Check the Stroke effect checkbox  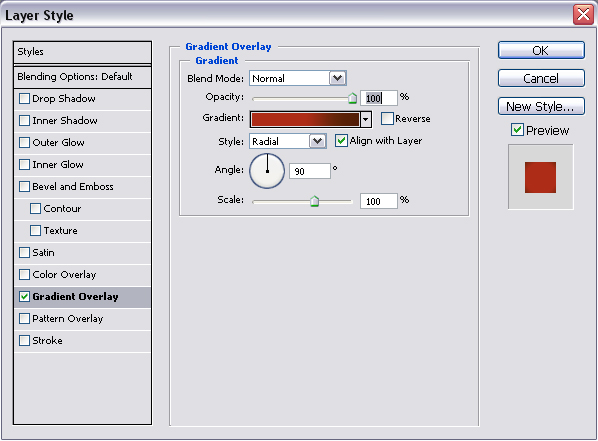coord(24,340)
